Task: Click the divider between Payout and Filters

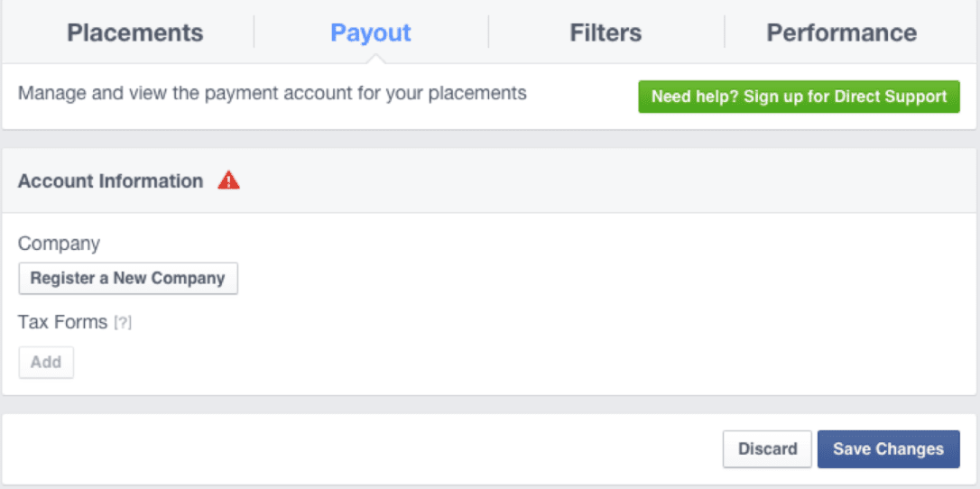Action: point(489,32)
